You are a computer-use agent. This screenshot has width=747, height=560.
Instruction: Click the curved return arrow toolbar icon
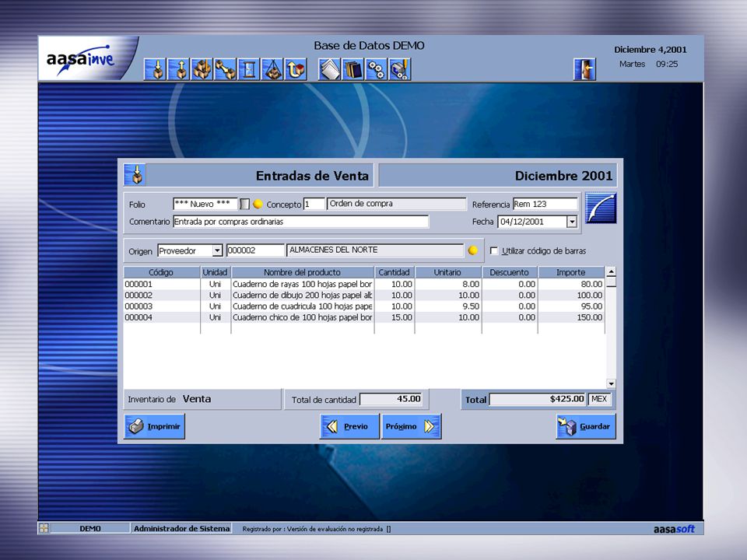point(296,69)
